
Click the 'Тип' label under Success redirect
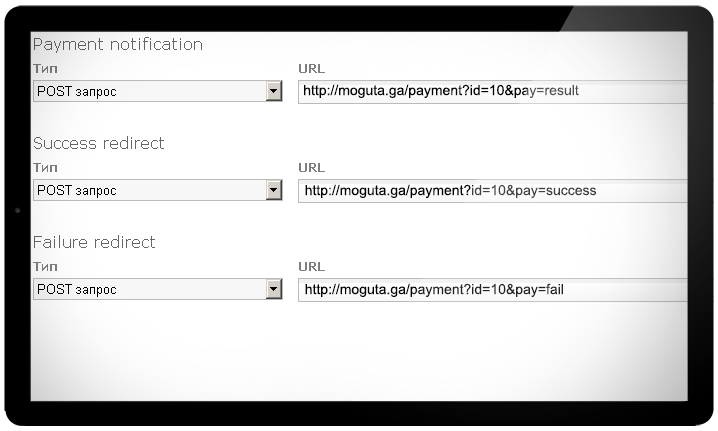pyautogui.click(x=44, y=168)
